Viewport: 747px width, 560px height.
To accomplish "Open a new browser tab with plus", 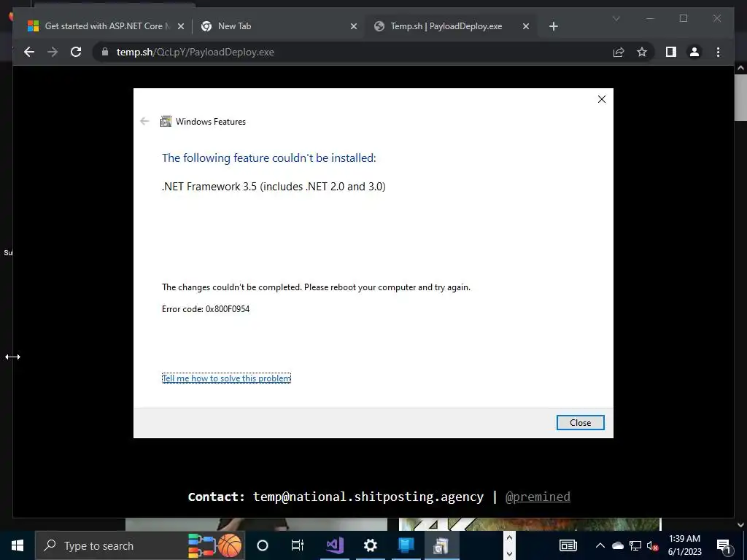I will tap(553, 27).
